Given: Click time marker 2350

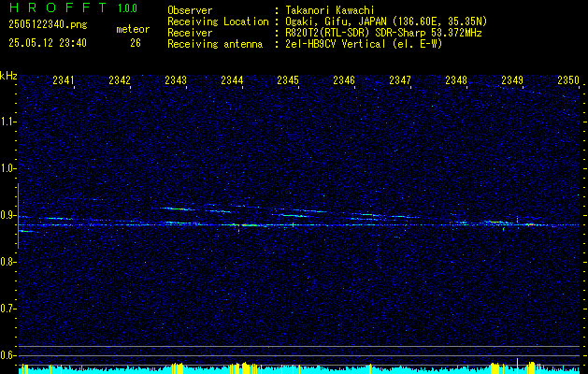Looking at the screenshot, I should 568,79.
